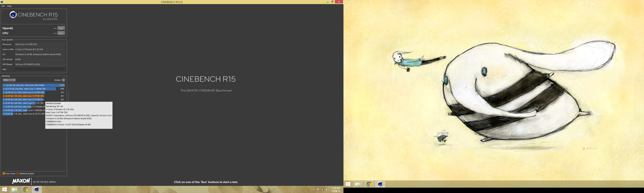Click the orange Your Score legend swatch
This screenshot has height=193, width=644.
4,174
